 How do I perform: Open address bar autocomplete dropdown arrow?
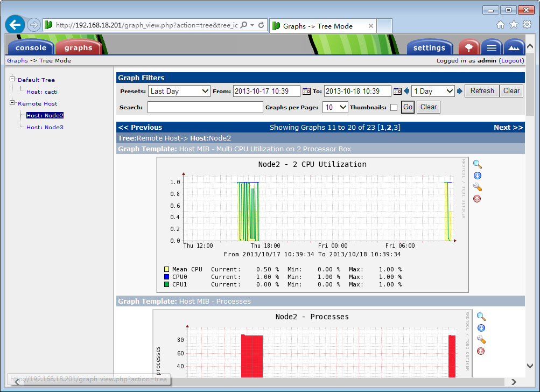252,25
